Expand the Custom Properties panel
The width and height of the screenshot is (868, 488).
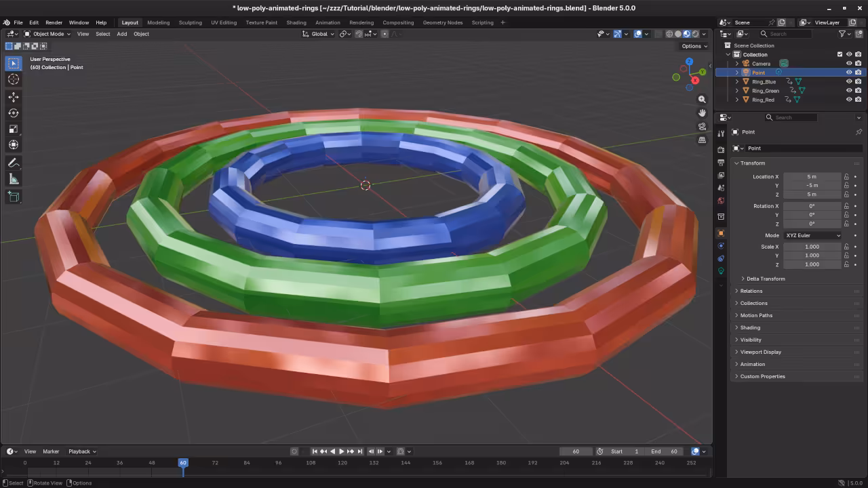point(762,376)
